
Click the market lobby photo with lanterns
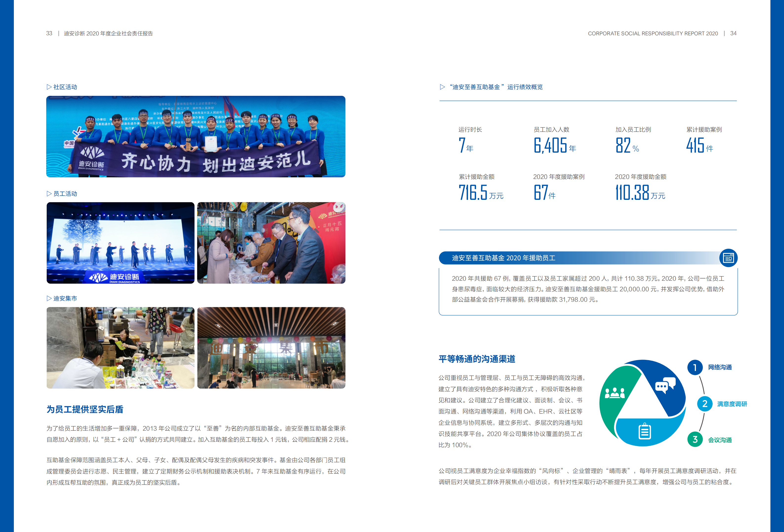tap(271, 348)
